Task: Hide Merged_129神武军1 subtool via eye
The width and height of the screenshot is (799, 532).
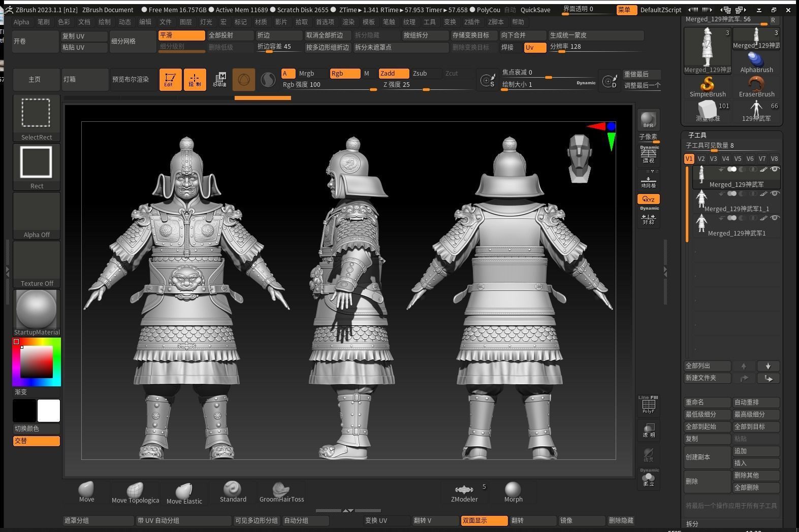Action: [775, 218]
